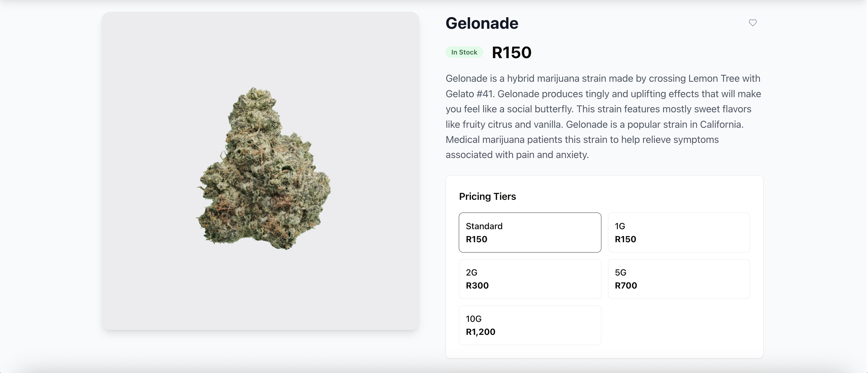This screenshot has height=373, width=868.
Task: Select the 2G R300 tier
Action: click(x=529, y=279)
